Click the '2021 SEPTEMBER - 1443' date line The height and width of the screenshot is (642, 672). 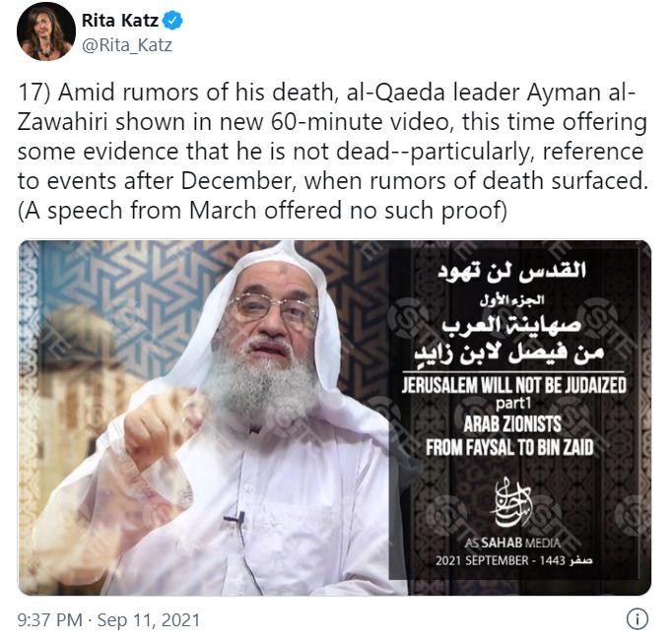(514, 560)
